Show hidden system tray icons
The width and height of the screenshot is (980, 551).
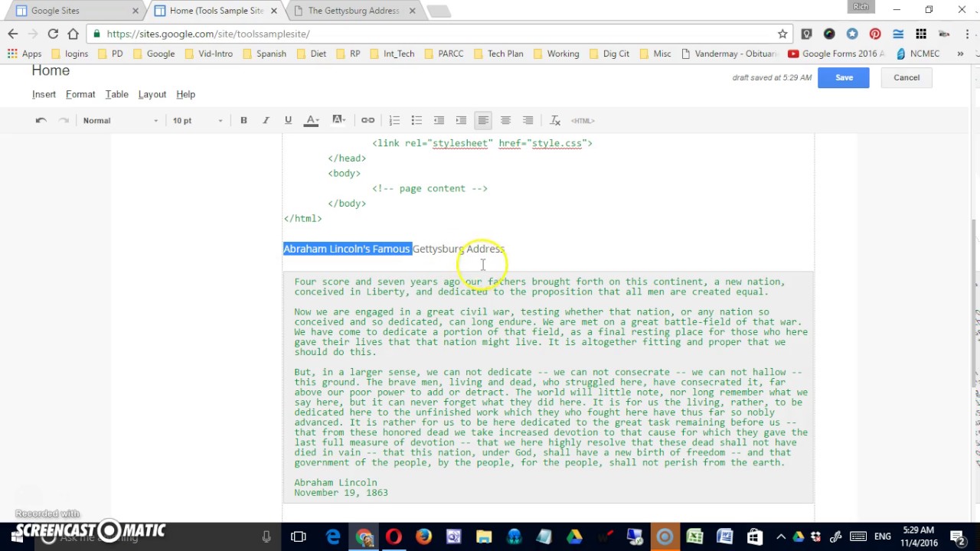click(x=780, y=537)
